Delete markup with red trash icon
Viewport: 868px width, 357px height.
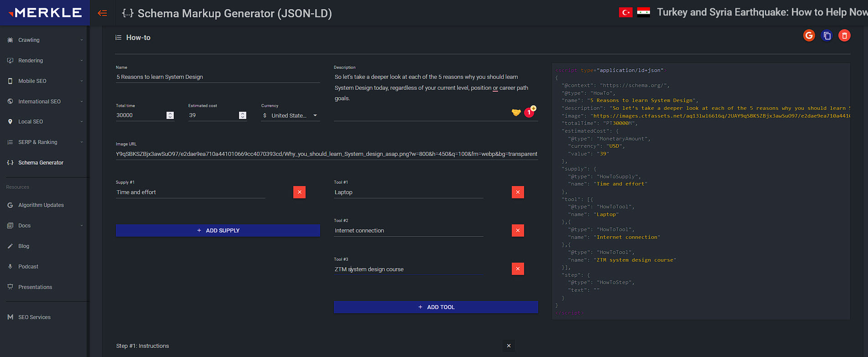coord(844,36)
